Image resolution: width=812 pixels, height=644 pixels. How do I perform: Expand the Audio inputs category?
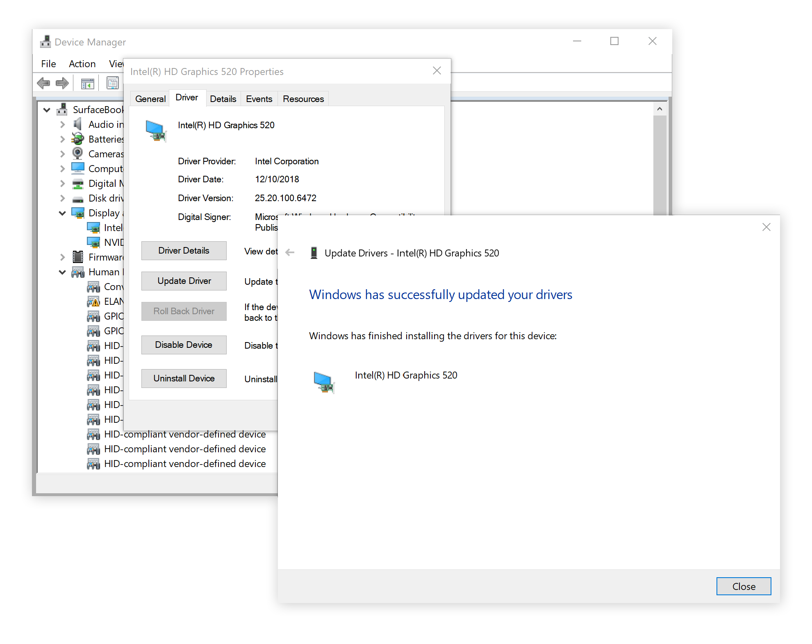62,125
